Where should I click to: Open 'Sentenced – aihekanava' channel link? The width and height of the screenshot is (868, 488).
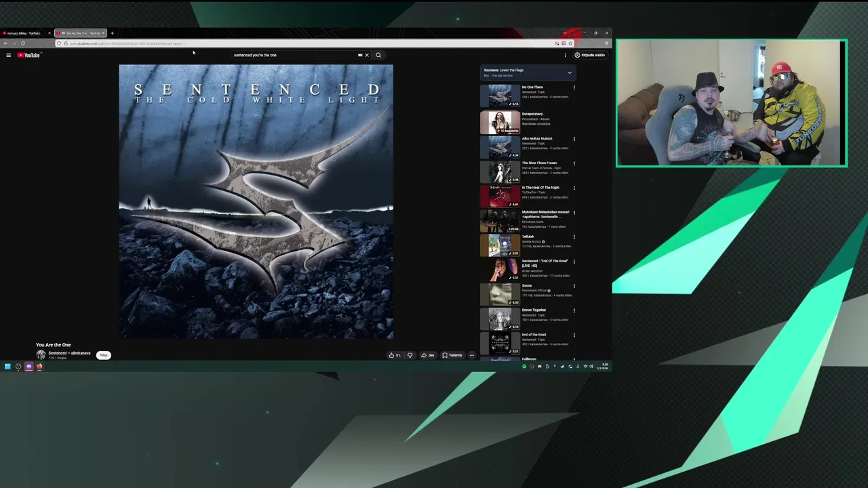point(69,353)
